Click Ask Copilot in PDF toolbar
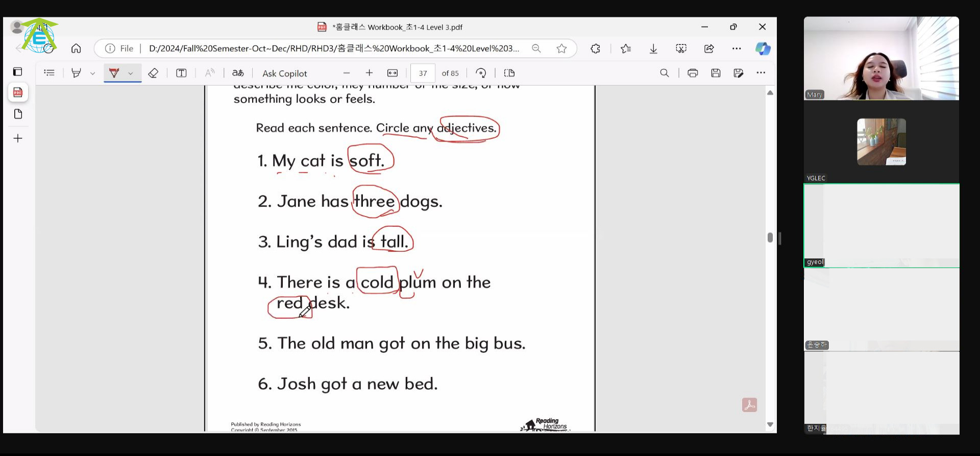This screenshot has height=456, width=980. click(285, 74)
